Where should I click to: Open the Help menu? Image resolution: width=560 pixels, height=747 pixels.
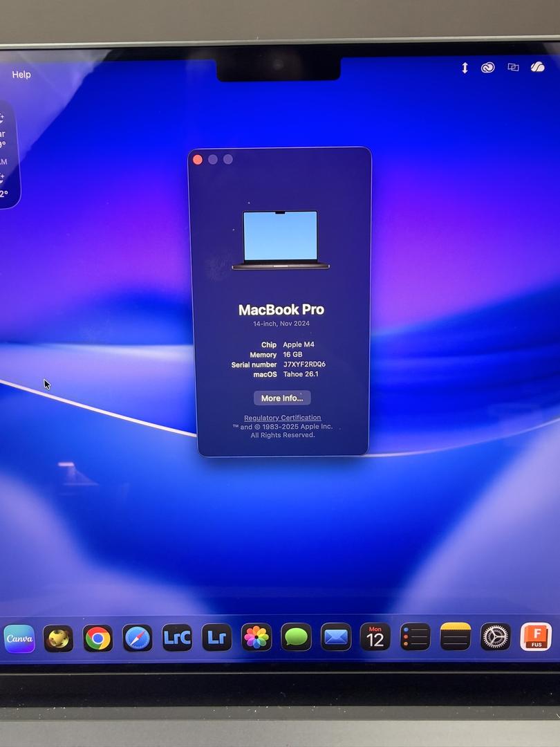pos(21,75)
